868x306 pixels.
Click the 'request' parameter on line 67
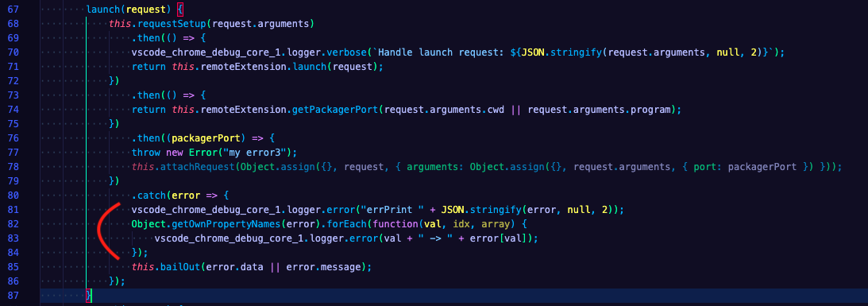[146, 9]
